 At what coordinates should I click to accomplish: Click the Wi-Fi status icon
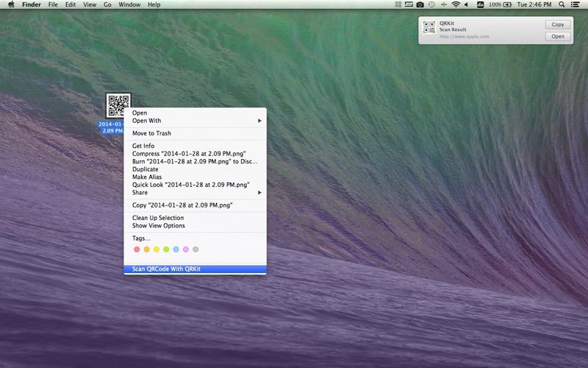456,4
